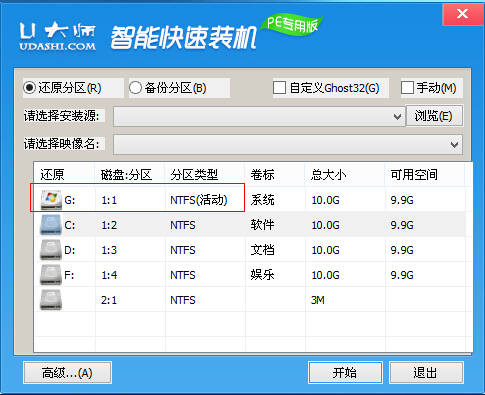Click the disk icon for partition 2:1
The image size is (485, 395).
51,300
